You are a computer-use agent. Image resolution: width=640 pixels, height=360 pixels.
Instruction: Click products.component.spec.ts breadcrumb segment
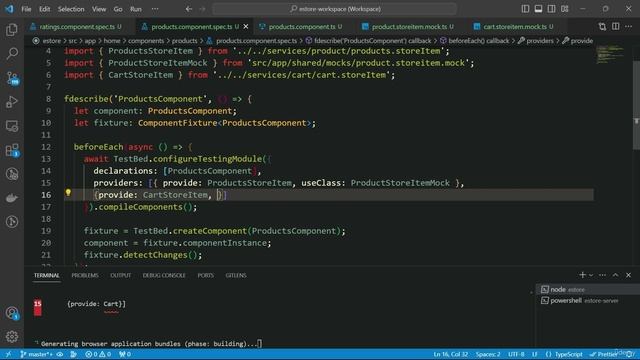point(256,41)
